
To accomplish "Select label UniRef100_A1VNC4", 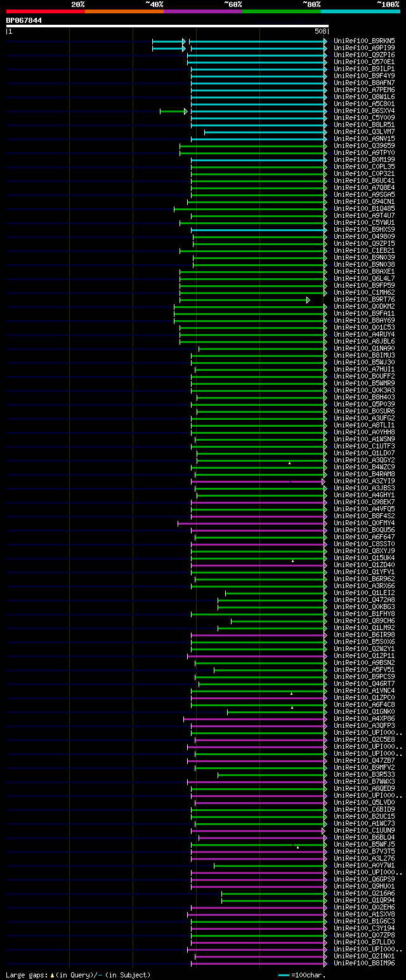I will [364, 690].
